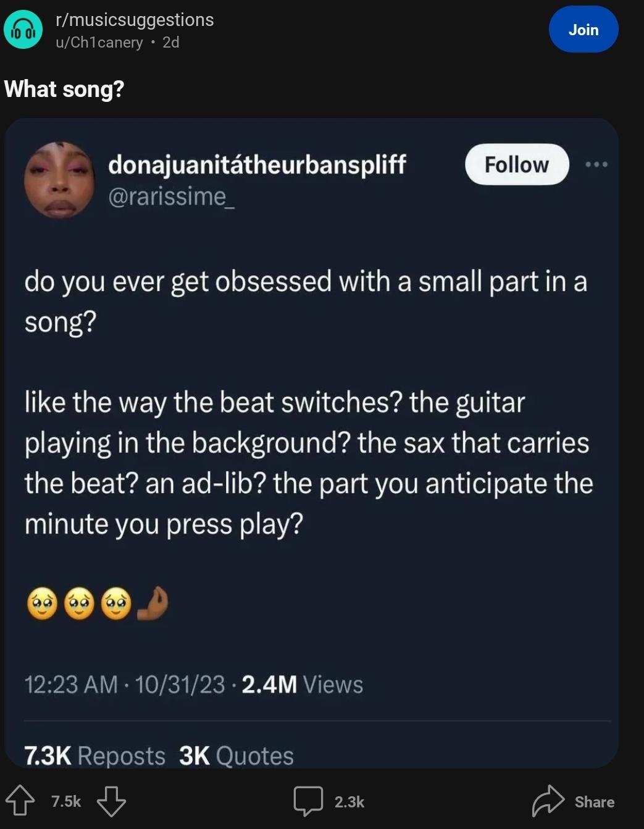The image size is (644, 829).
Task: Click the tweet author's profile picture
Action: pos(59,180)
